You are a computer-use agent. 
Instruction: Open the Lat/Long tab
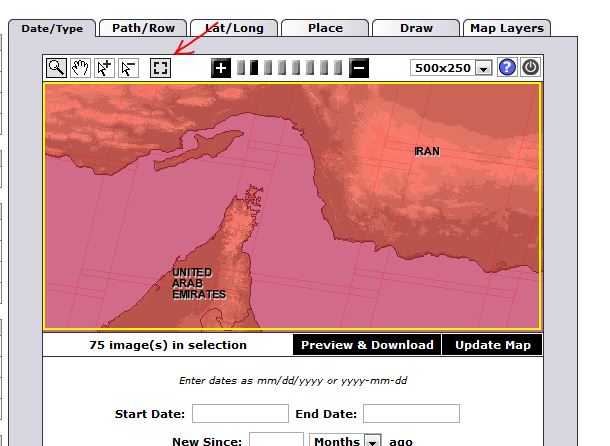click(233, 28)
